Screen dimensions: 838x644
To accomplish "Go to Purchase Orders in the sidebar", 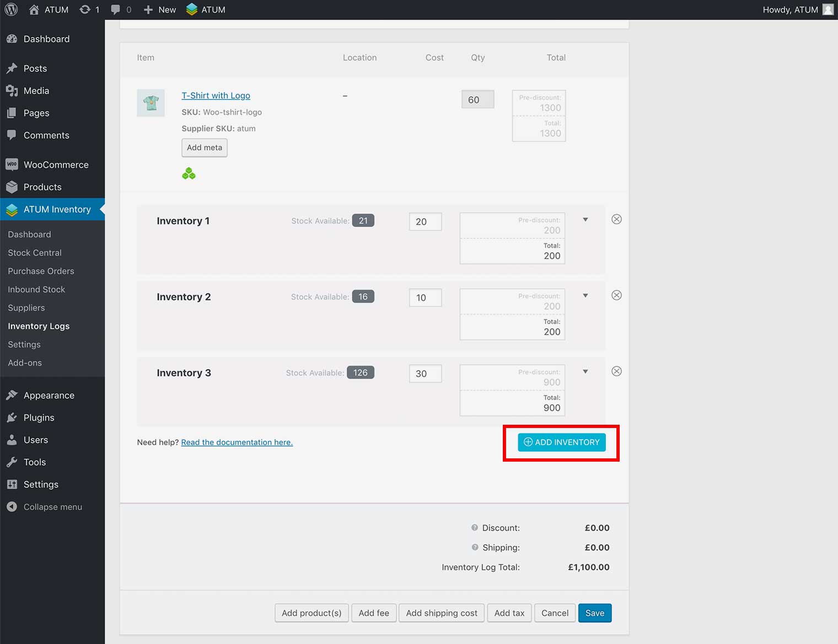I will [41, 271].
